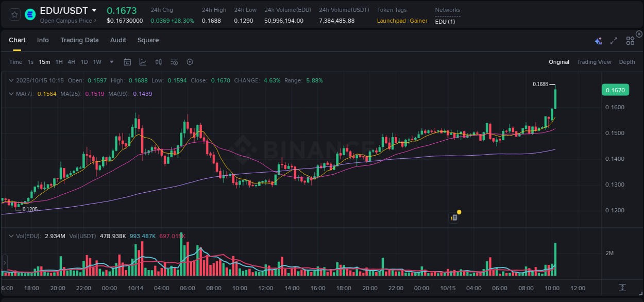Open the chart layout grid picker
This screenshot has height=302, width=644.
click(x=630, y=40)
